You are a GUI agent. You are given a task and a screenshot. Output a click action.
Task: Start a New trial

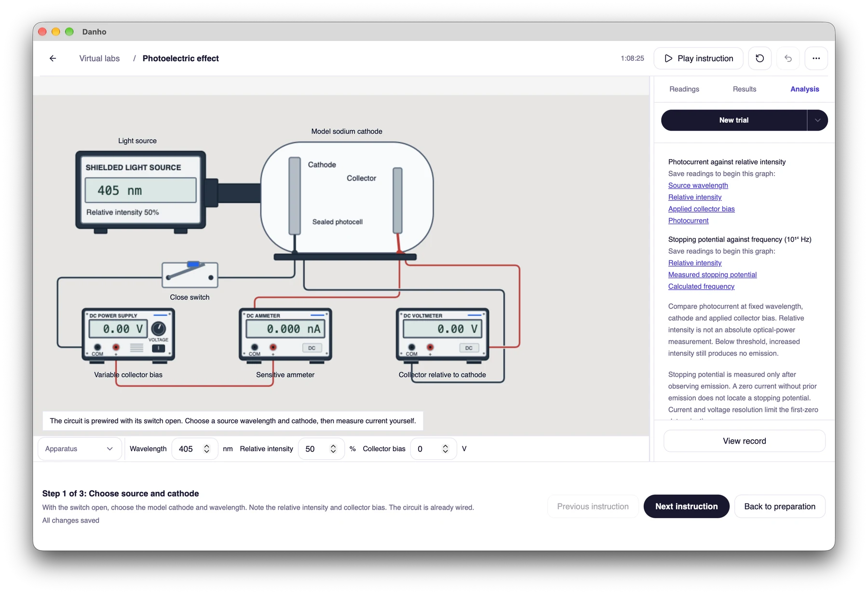click(x=734, y=120)
